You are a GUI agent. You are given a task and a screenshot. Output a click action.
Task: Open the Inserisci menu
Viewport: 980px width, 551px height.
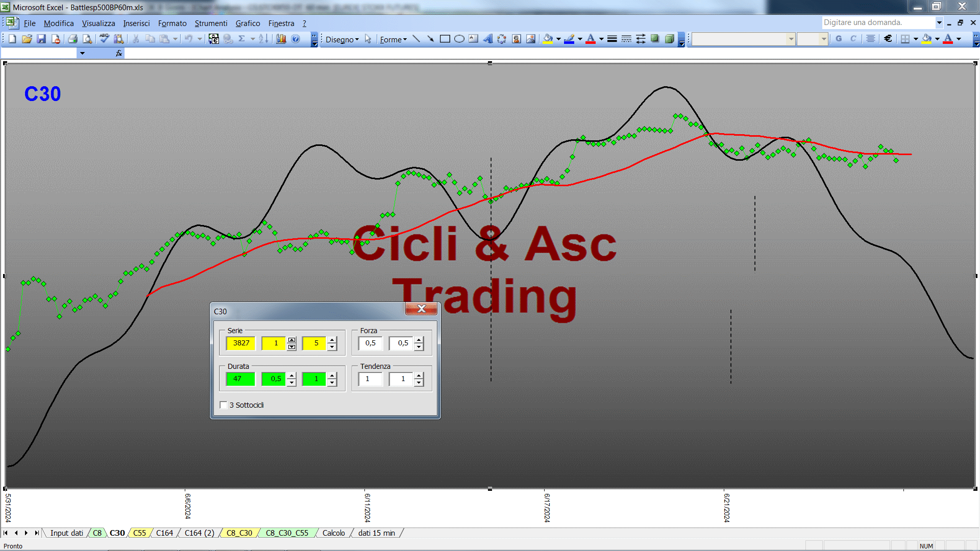[x=136, y=23]
